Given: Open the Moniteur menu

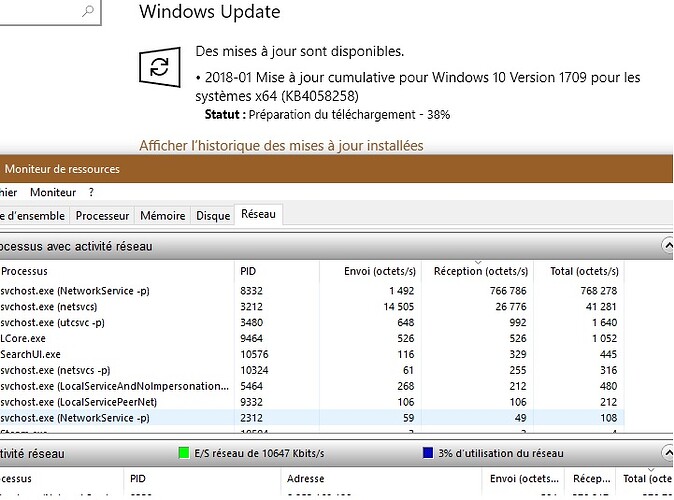Looking at the screenshot, I should pos(52,192).
